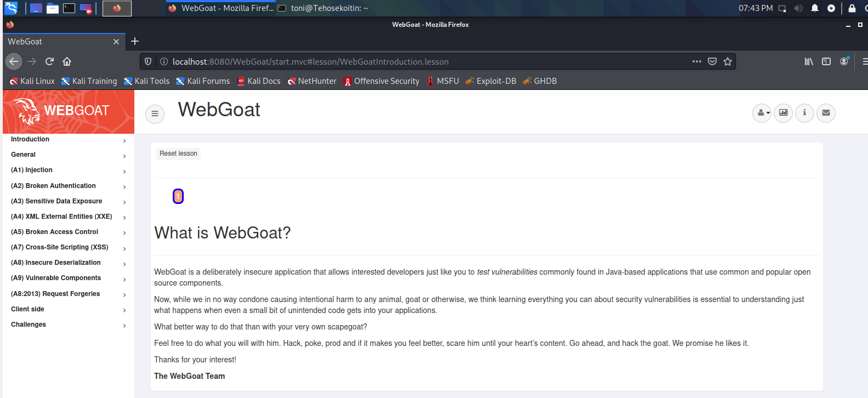Open the MSFU bookmark
Screen dimensions: 868x398
pos(442,81)
